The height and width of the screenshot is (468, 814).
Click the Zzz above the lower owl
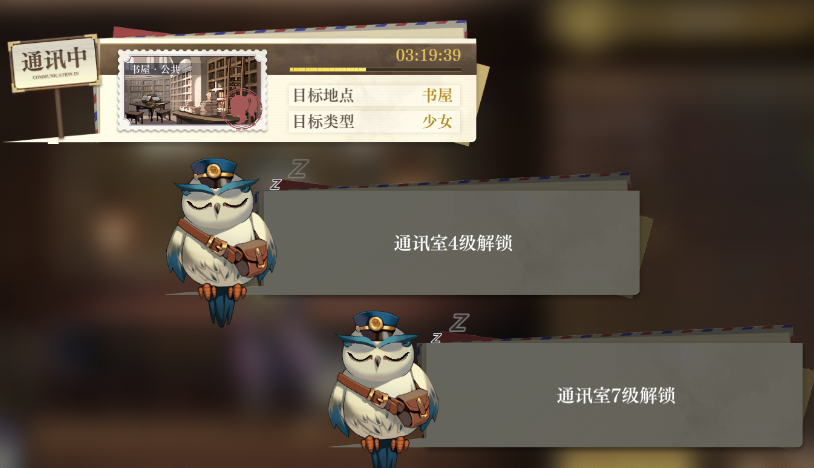click(450, 328)
